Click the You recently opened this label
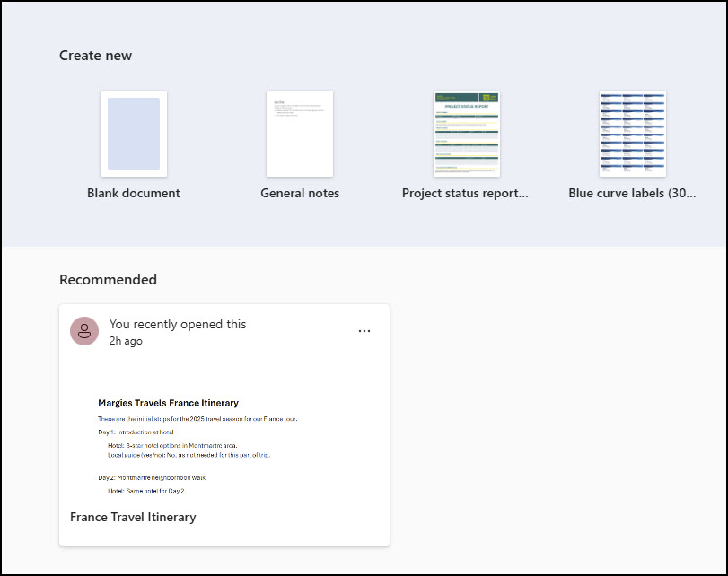 [176, 324]
